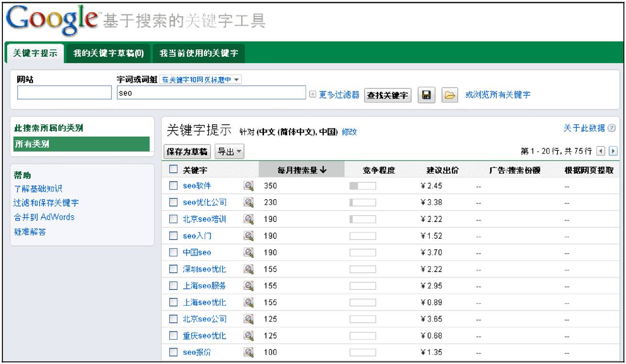The width and height of the screenshot is (626, 364).
Task: Open magnifier icon for 上海seo优化 row
Action: coord(249,302)
